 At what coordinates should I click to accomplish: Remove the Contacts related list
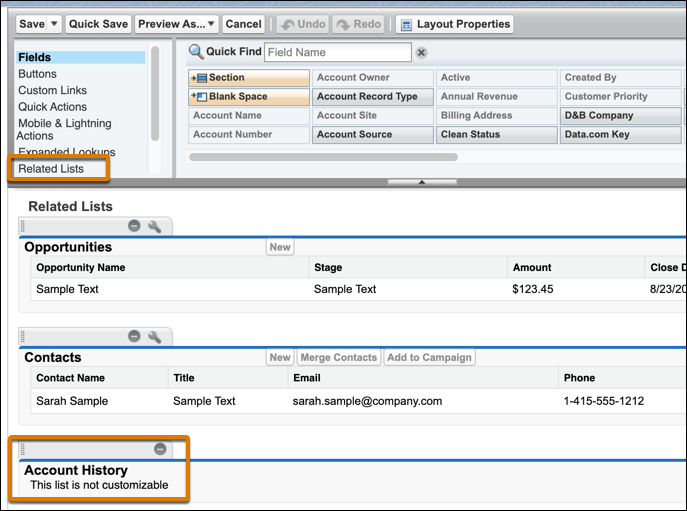coord(134,336)
